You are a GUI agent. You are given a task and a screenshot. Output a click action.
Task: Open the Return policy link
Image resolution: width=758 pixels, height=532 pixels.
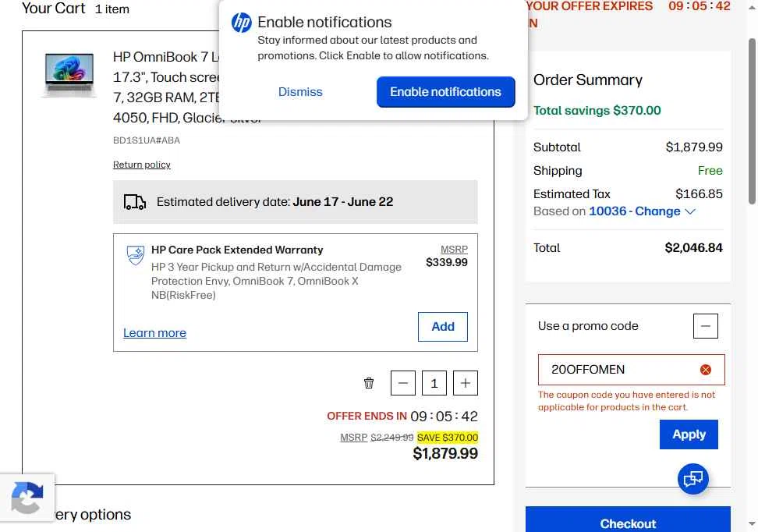[142, 165]
